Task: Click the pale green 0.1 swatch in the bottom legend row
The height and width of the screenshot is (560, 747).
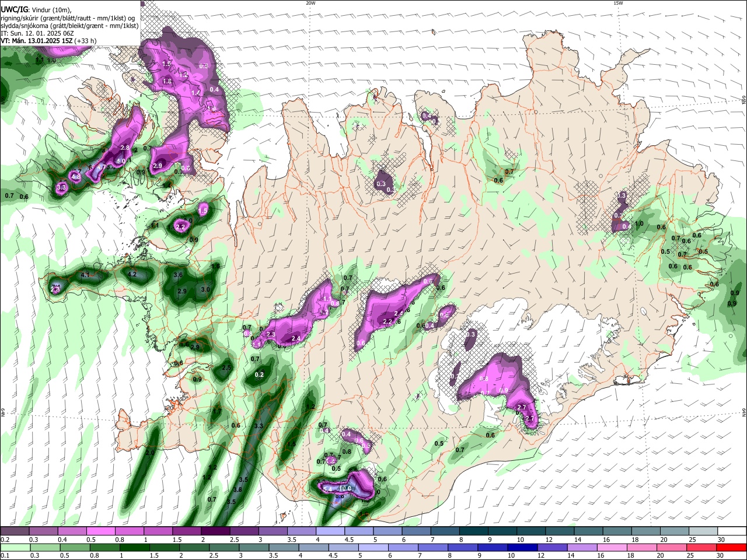Action: click(15, 547)
